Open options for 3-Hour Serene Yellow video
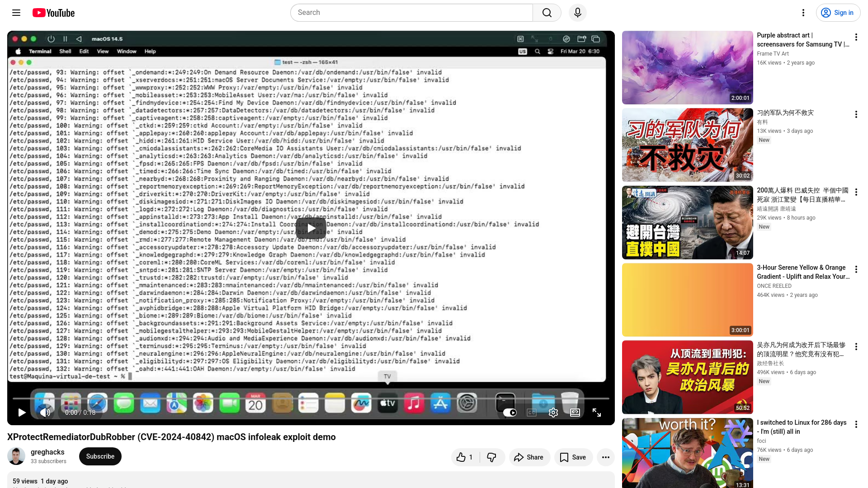The width and height of the screenshot is (868, 488). [x=856, y=269]
